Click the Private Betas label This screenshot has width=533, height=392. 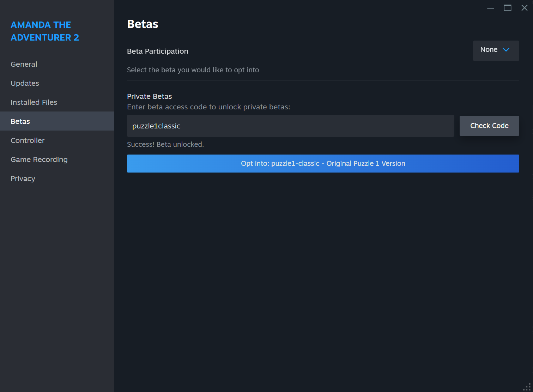150,96
